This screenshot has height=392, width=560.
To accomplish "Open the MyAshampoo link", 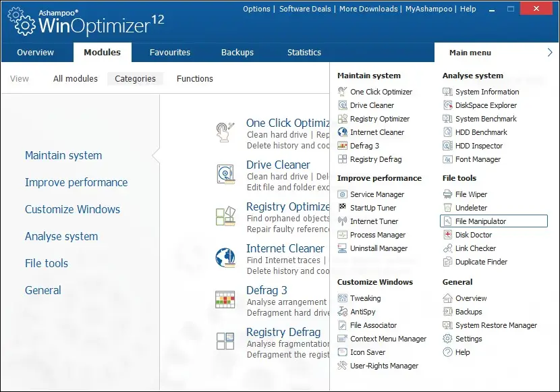I will point(428,9).
